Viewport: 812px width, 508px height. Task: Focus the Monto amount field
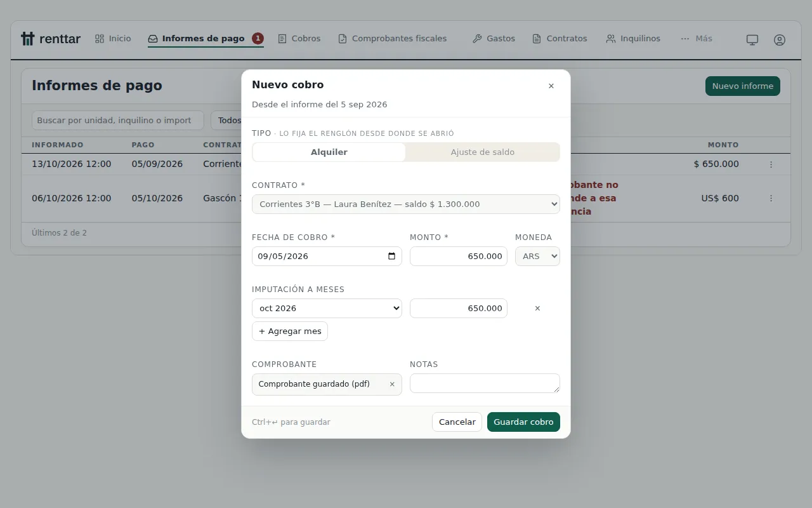459,256
